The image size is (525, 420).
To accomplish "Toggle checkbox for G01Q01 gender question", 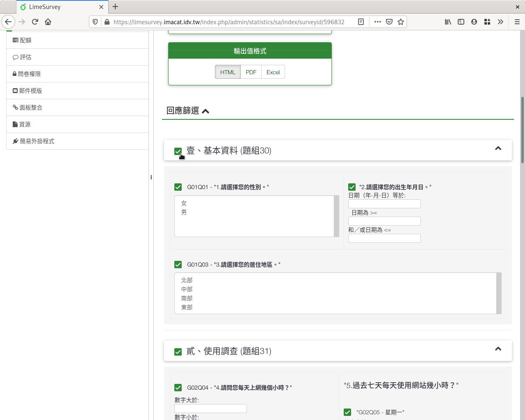I will click(178, 187).
